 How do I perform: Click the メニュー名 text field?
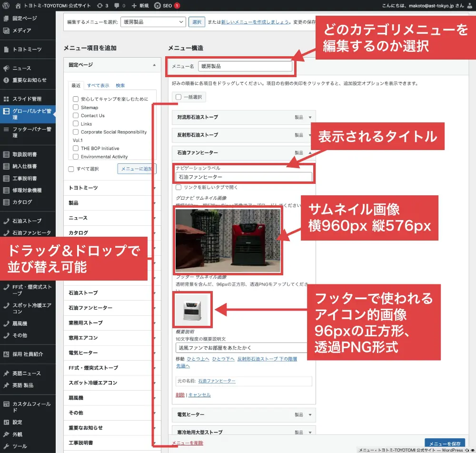click(245, 66)
